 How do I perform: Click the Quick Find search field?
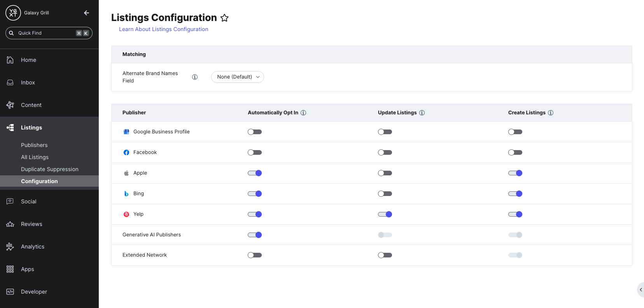[49, 33]
